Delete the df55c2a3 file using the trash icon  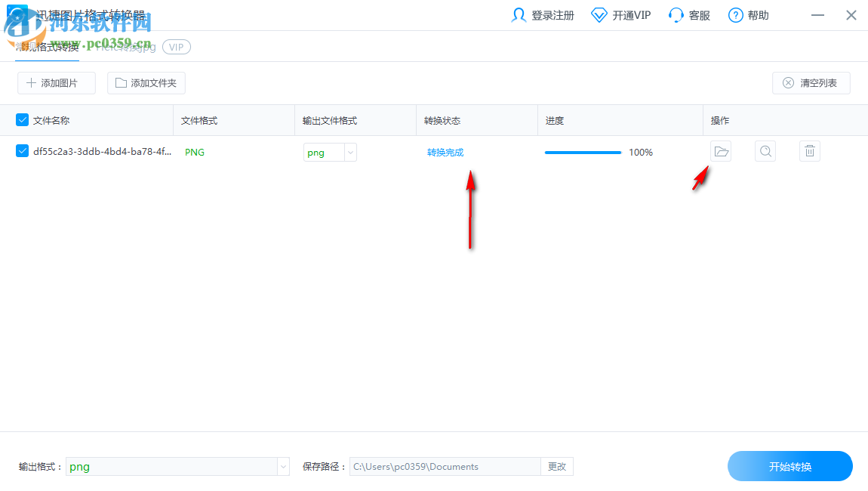click(x=809, y=151)
